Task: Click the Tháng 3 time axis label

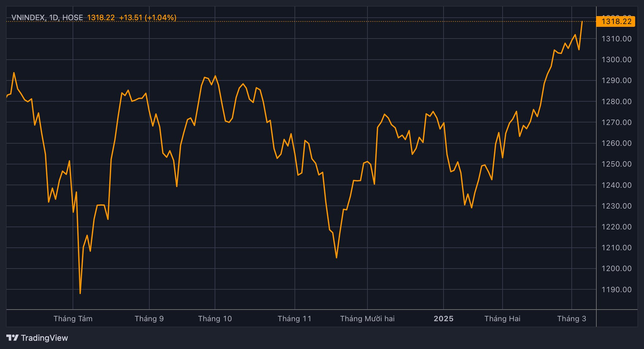Action: 572,318
